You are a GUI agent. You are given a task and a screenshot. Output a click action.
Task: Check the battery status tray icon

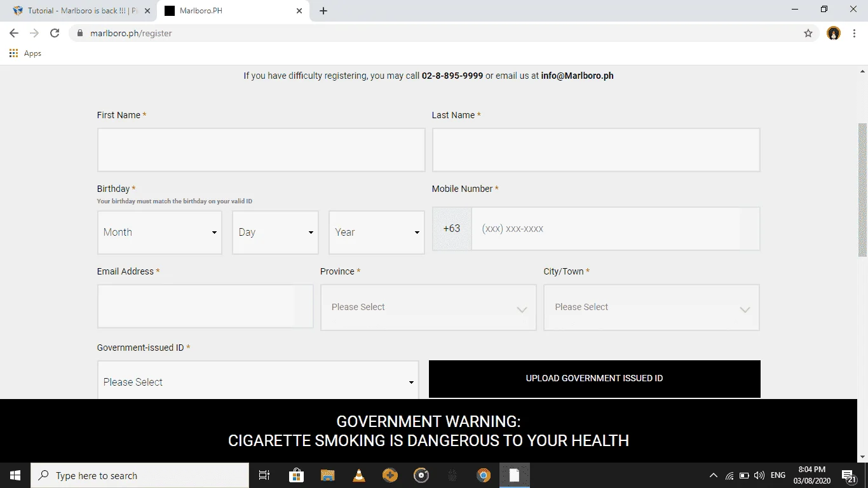(x=744, y=475)
